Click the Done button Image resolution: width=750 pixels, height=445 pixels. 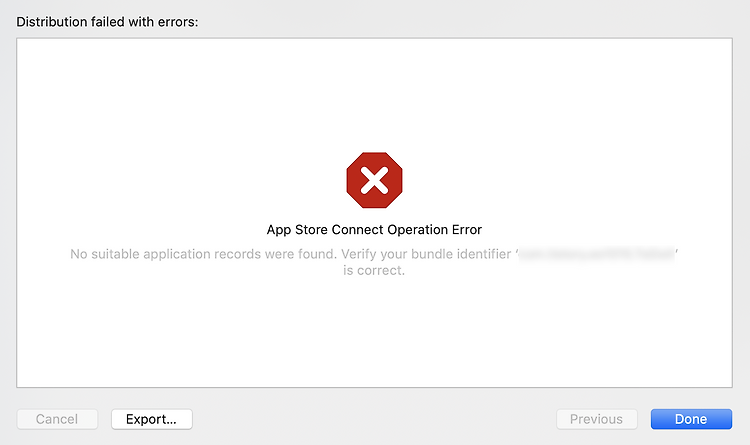(x=691, y=419)
